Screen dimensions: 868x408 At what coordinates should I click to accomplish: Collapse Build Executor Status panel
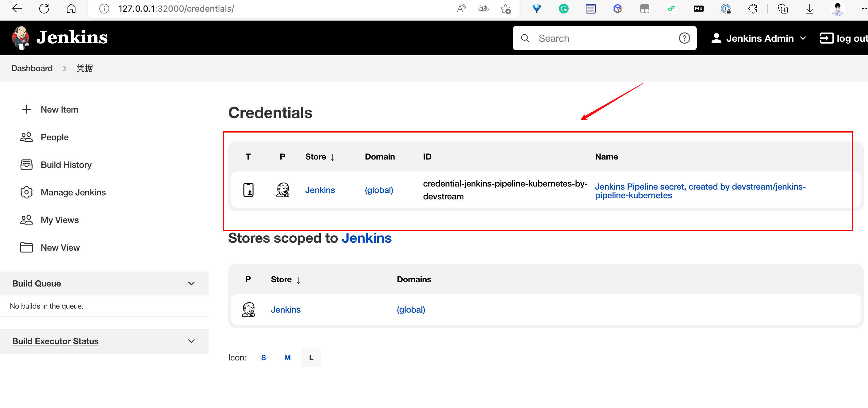191,341
